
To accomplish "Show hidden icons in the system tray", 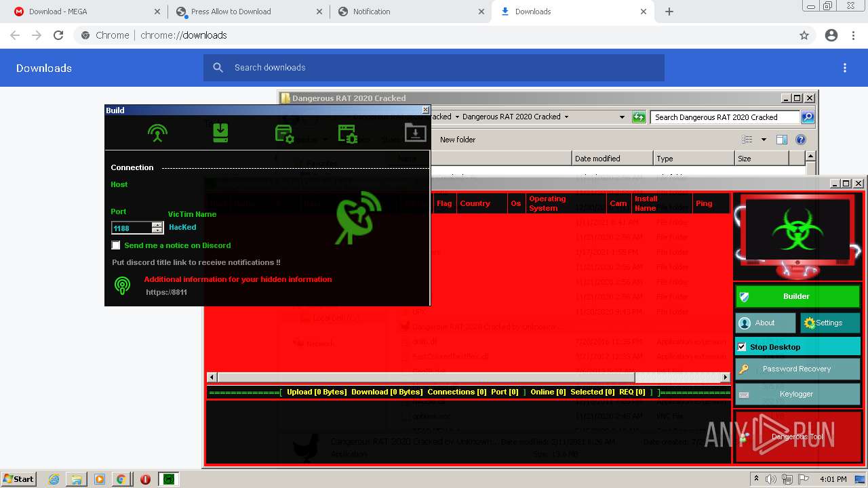I will coord(757,479).
